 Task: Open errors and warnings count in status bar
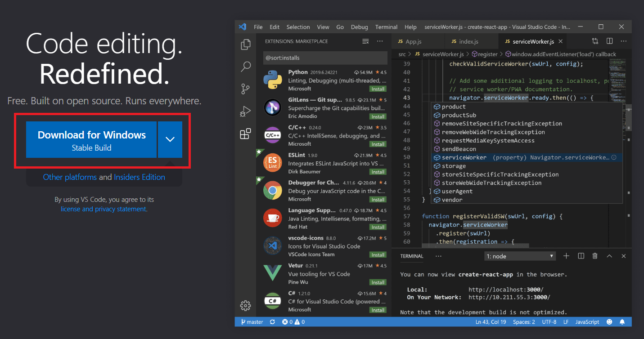point(293,322)
